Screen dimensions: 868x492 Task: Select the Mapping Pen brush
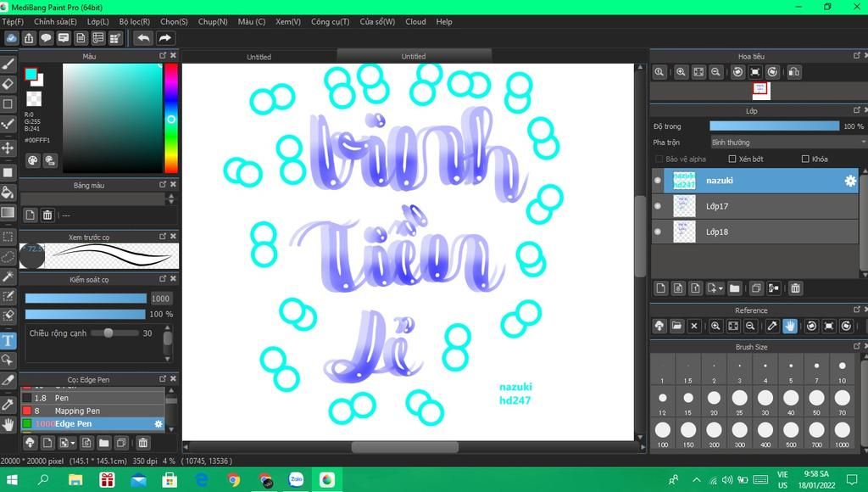click(x=92, y=411)
